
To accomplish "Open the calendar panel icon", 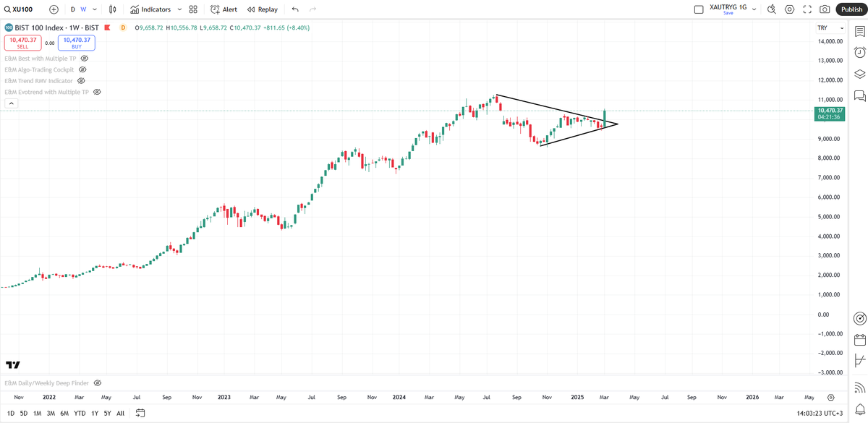I will 860,339.
